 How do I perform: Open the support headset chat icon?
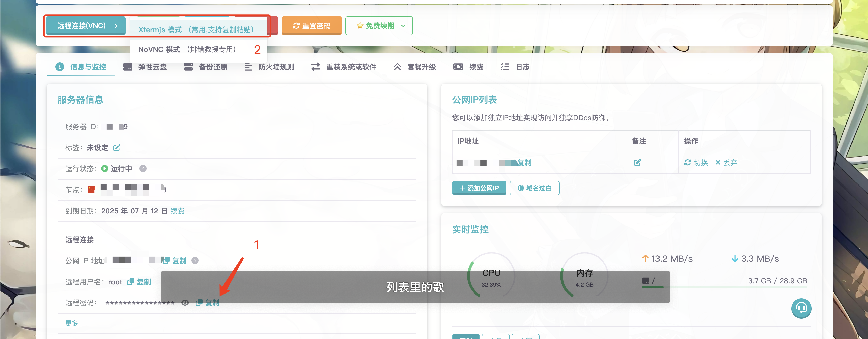801,308
